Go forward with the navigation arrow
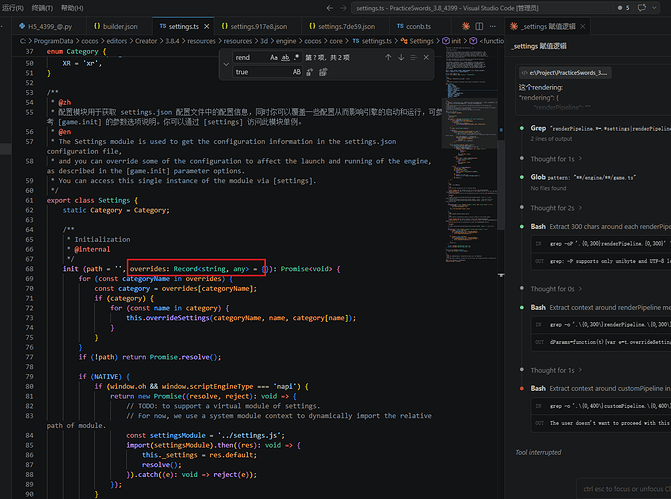Image resolution: width=671 pixels, height=499 pixels. click(343, 8)
